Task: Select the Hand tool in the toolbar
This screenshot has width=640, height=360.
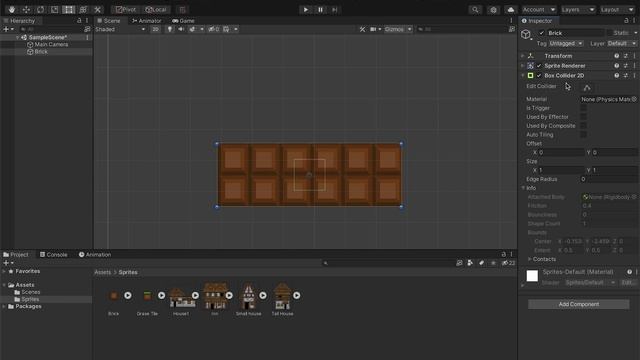Action: 11,9
